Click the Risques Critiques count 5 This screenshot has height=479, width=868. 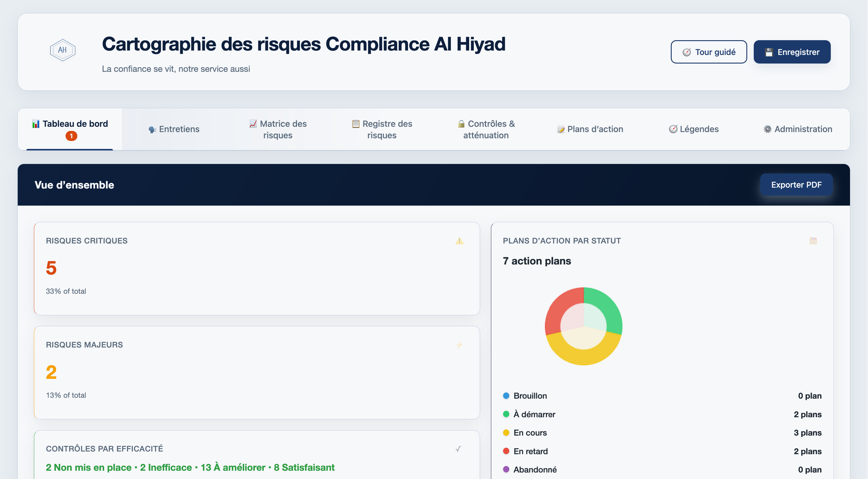pyautogui.click(x=51, y=268)
